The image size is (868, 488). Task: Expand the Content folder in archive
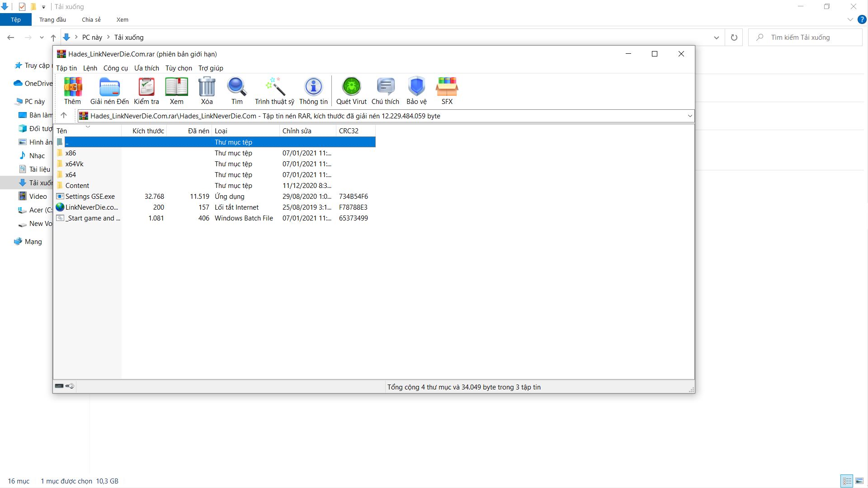pos(77,185)
